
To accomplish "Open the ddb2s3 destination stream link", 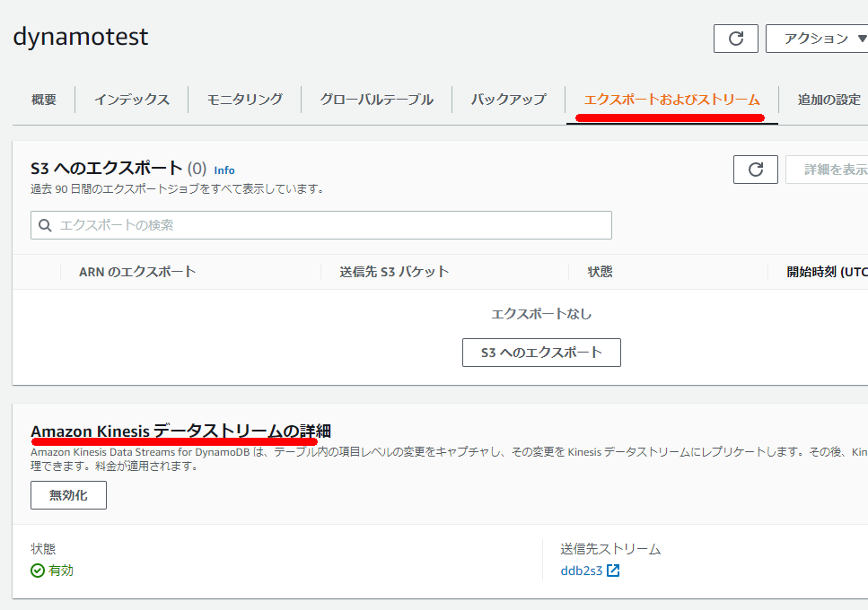I will coord(582,571).
